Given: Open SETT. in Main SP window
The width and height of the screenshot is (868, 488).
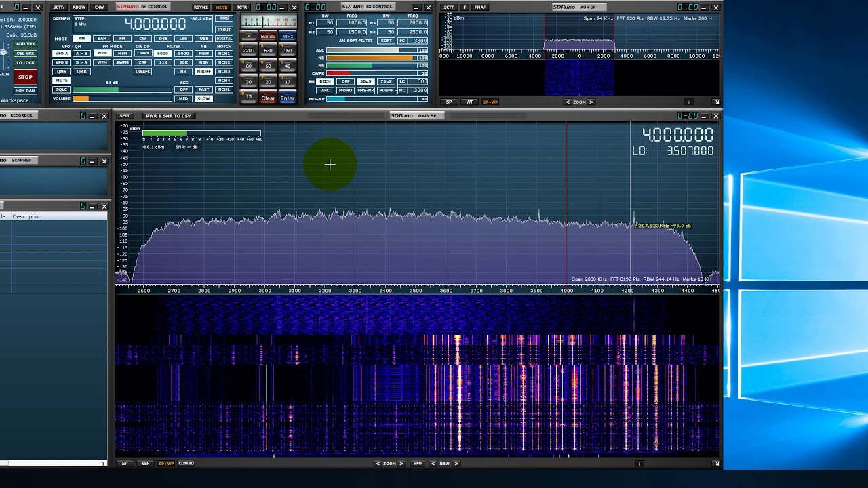Looking at the screenshot, I should tap(125, 116).
